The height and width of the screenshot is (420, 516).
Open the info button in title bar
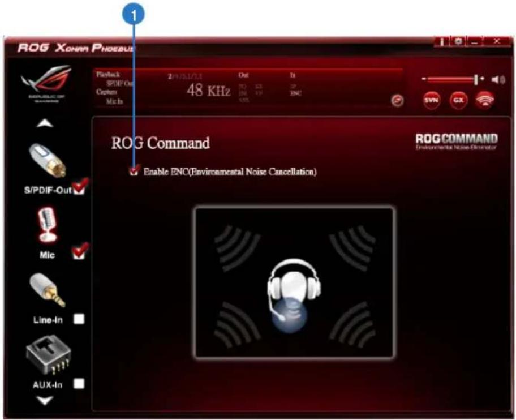(x=442, y=42)
